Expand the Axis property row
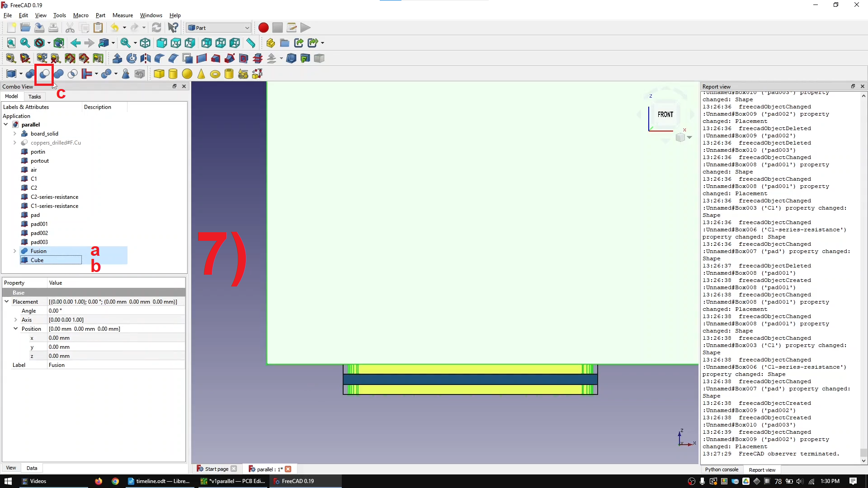 [16, 319]
